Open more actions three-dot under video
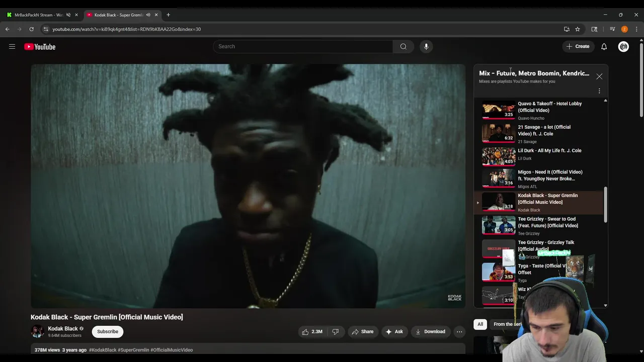The width and height of the screenshot is (644, 362). tap(459, 331)
